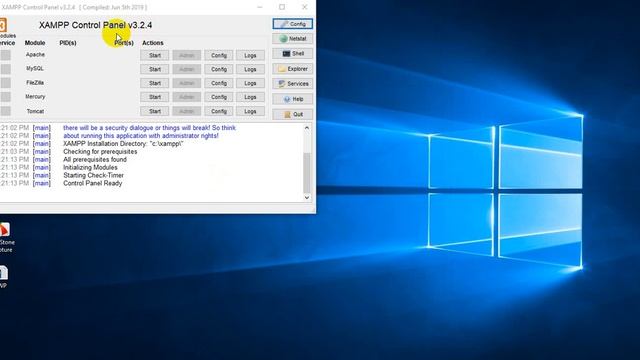This screenshot has height=360, width=640.
Task: Quit the XAMPP Control Panel
Action: [x=293, y=114]
